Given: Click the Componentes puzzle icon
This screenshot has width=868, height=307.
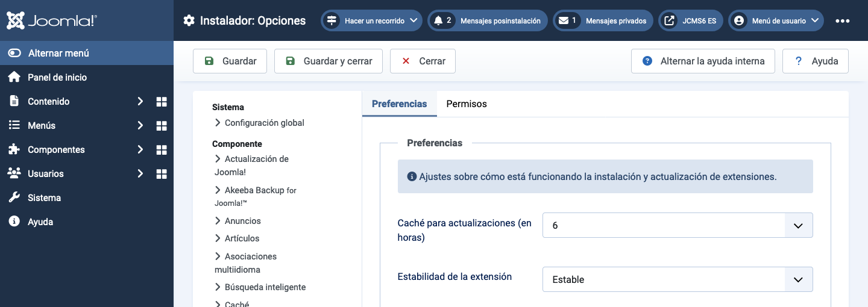Looking at the screenshot, I should point(14,149).
